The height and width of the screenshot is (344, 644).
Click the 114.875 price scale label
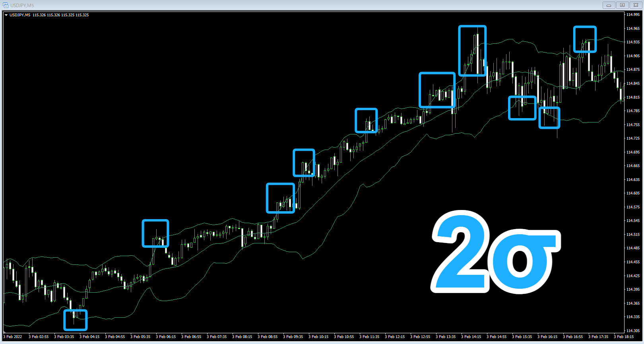click(x=633, y=70)
